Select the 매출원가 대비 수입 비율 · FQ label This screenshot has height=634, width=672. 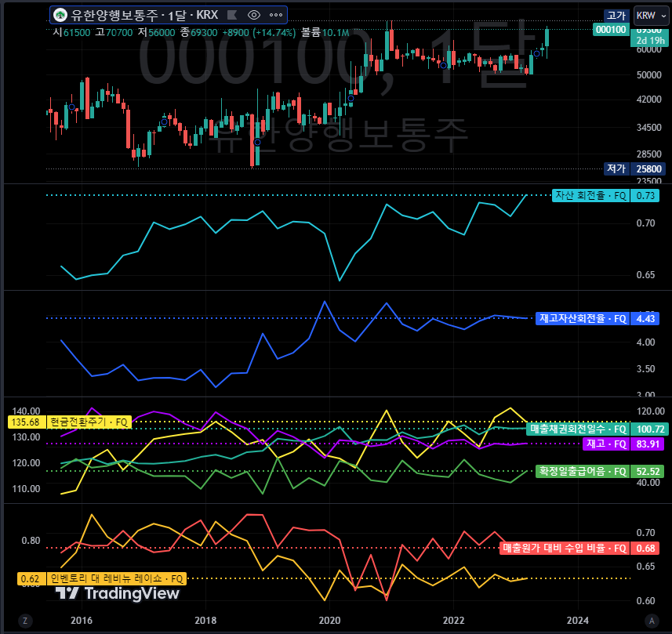pyautogui.click(x=565, y=549)
